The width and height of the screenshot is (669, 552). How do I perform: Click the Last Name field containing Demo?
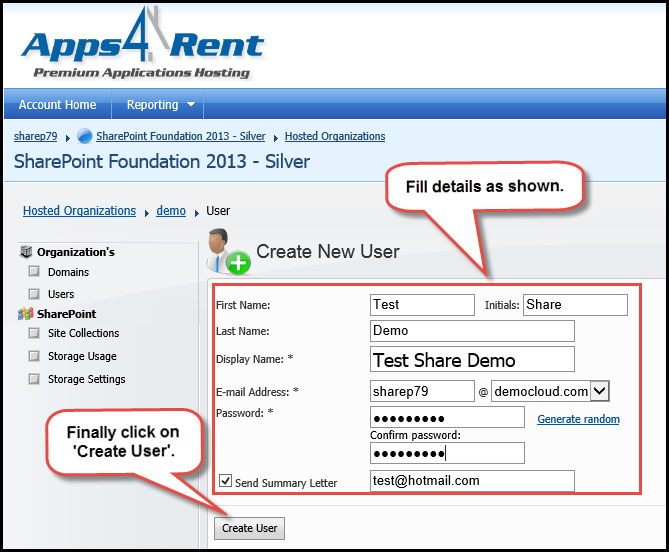[x=472, y=331]
